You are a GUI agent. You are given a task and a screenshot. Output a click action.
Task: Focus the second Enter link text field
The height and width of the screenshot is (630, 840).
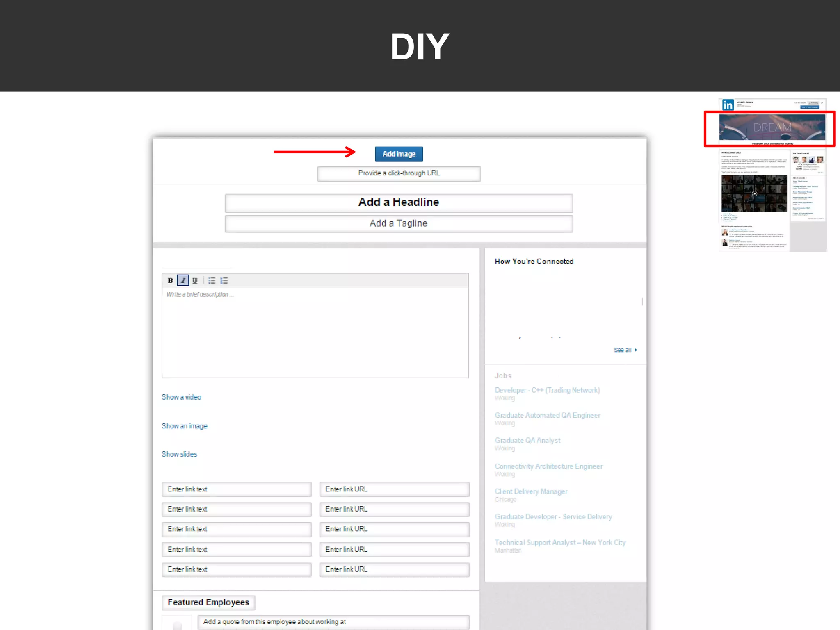click(237, 509)
